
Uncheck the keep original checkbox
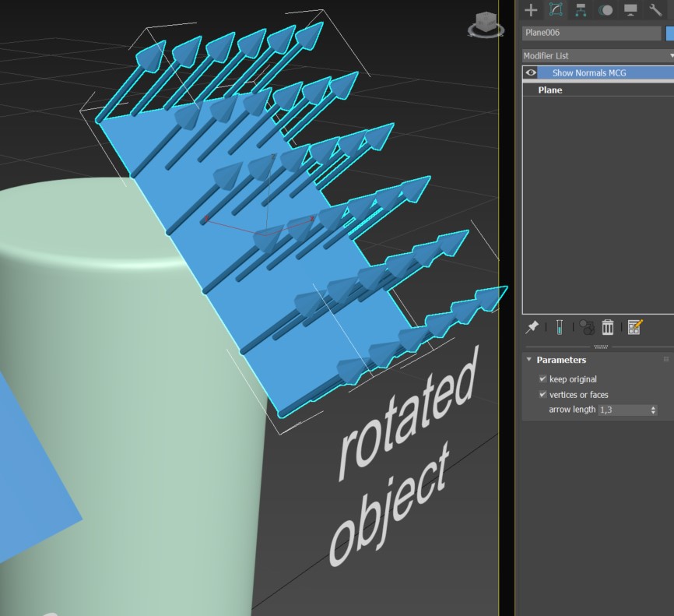tap(543, 379)
